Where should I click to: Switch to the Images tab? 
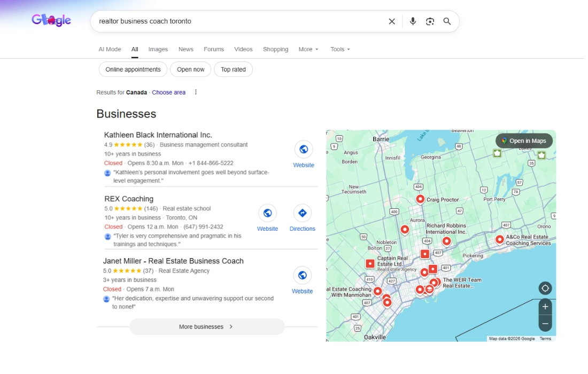click(x=158, y=49)
